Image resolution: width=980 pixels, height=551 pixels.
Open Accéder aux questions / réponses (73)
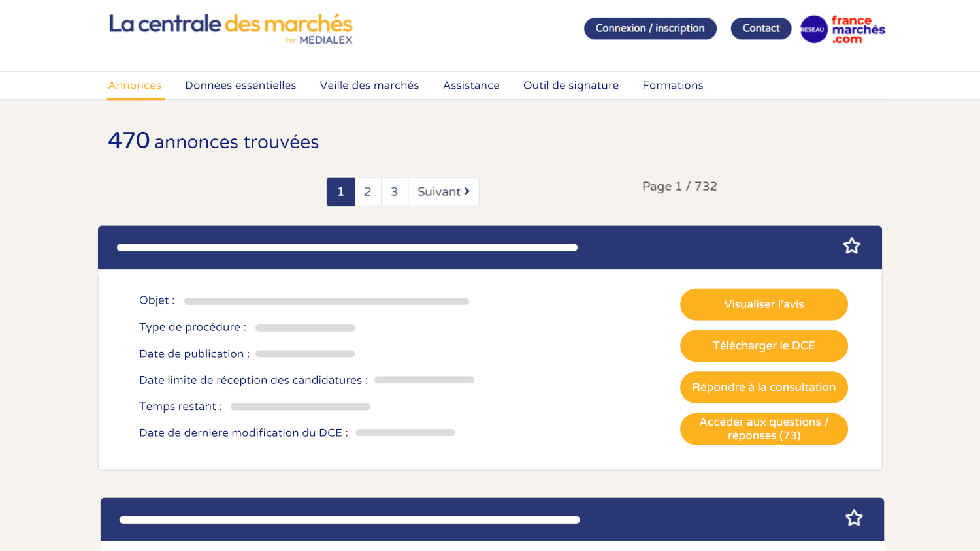click(764, 429)
